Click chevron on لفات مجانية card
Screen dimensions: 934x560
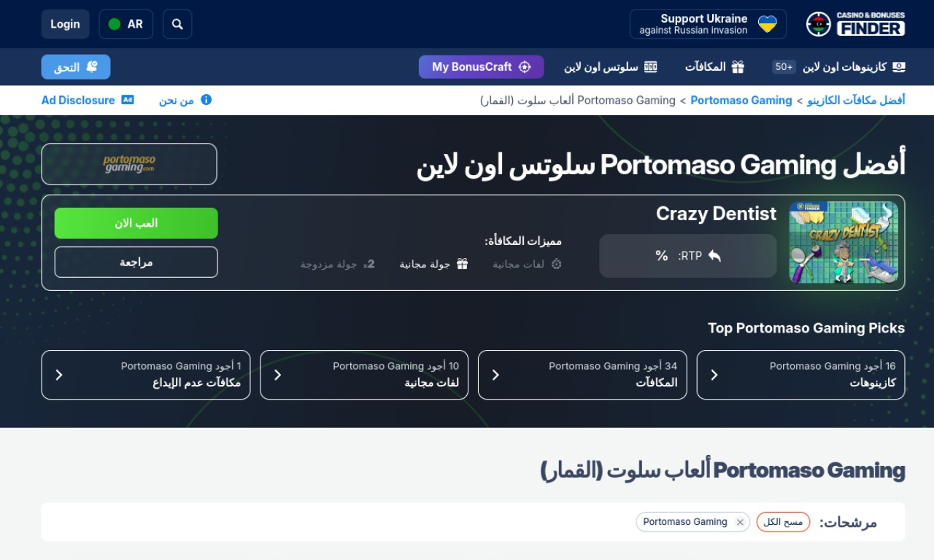tap(277, 375)
